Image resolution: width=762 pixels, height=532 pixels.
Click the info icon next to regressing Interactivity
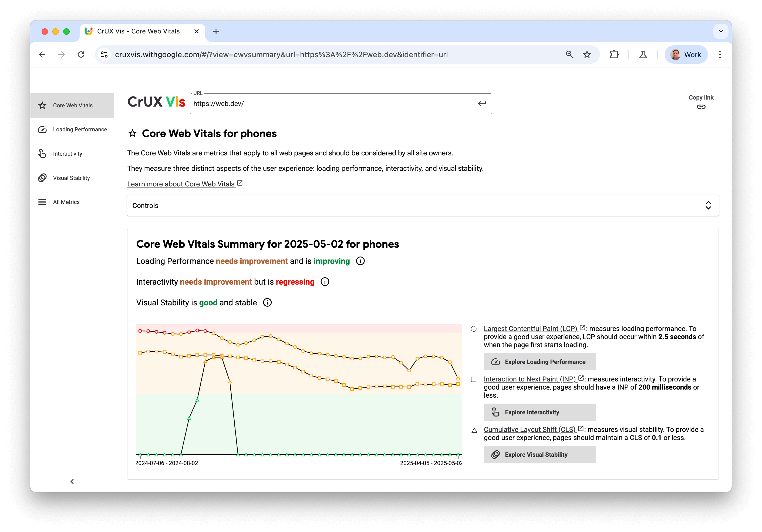point(325,282)
